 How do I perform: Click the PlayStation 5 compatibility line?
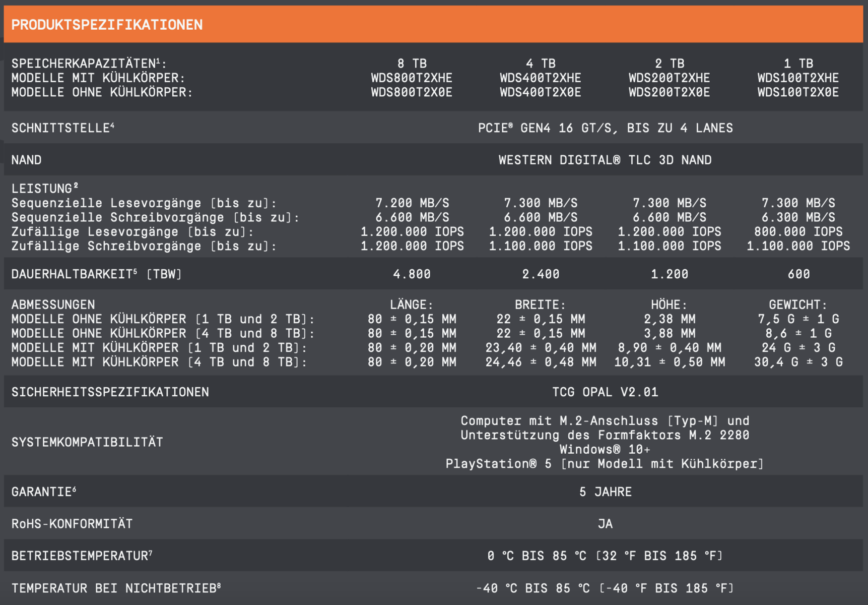click(x=605, y=464)
